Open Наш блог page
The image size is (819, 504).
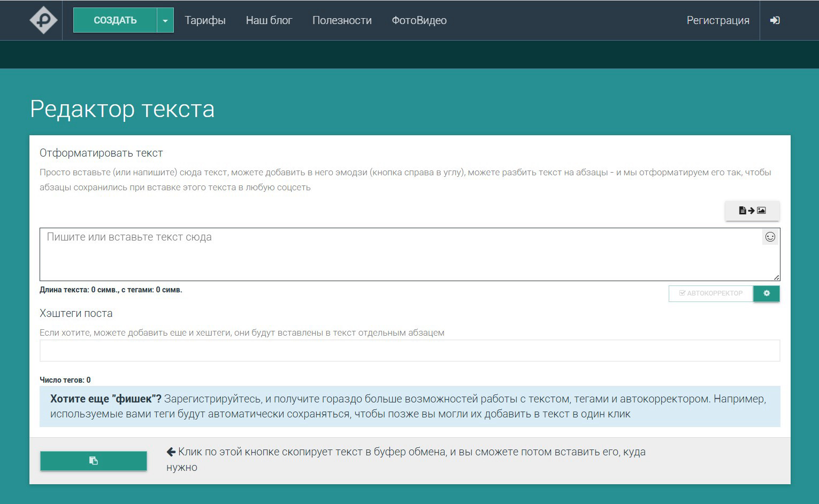pyautogui.click(x=269, y=20)
